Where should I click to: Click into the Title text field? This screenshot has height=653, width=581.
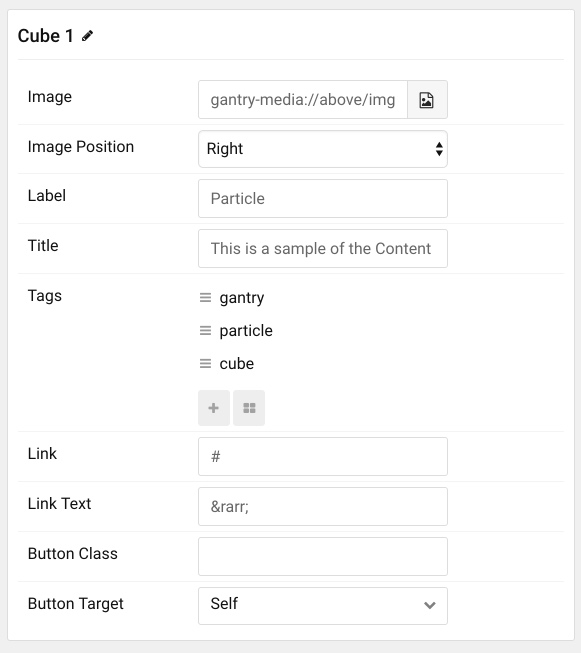(323, 249)
